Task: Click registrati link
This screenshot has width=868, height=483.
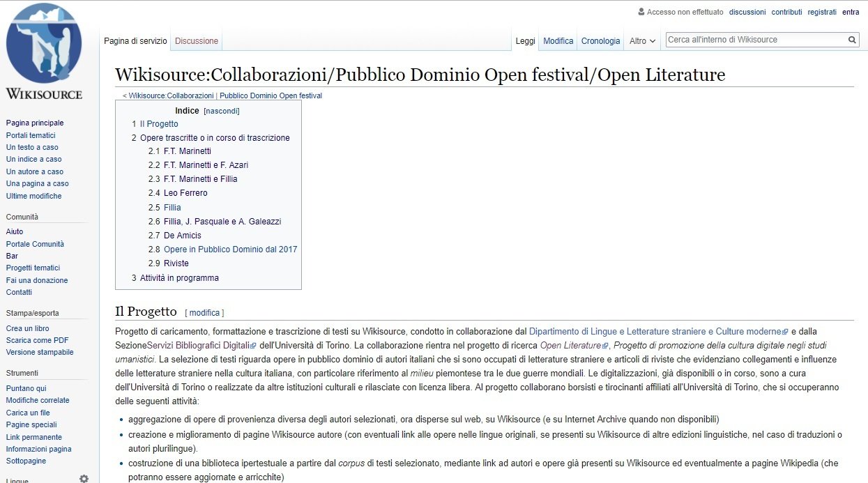Action: (822, 12)
